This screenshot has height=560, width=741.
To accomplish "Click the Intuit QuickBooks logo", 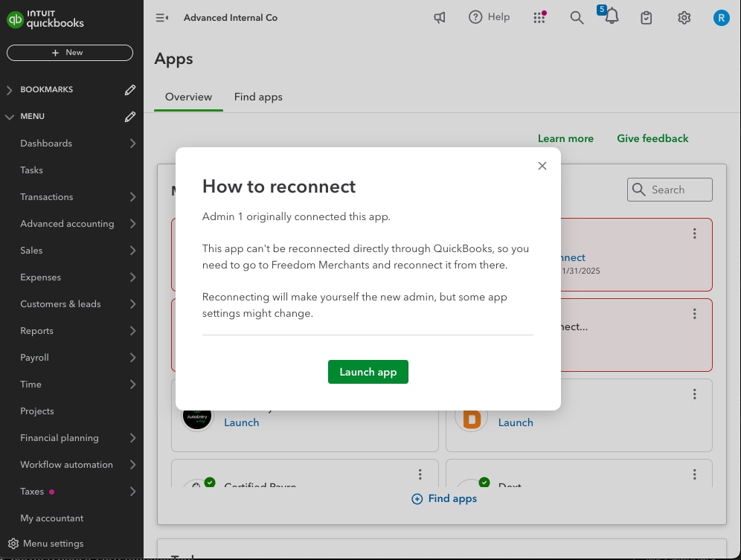I will pos(45,19).
